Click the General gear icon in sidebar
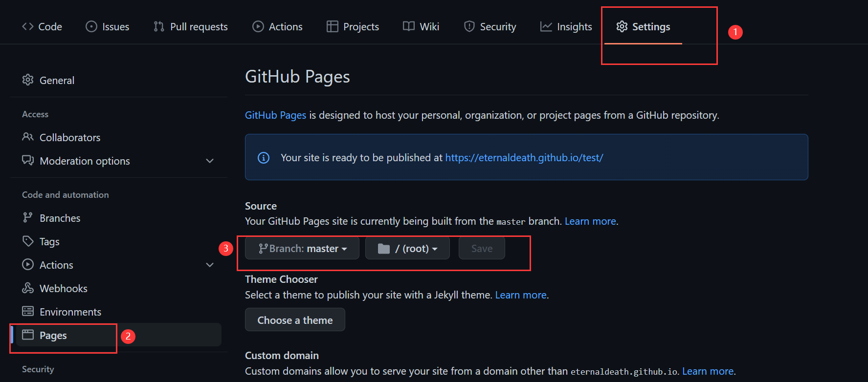 click(28, 80)
